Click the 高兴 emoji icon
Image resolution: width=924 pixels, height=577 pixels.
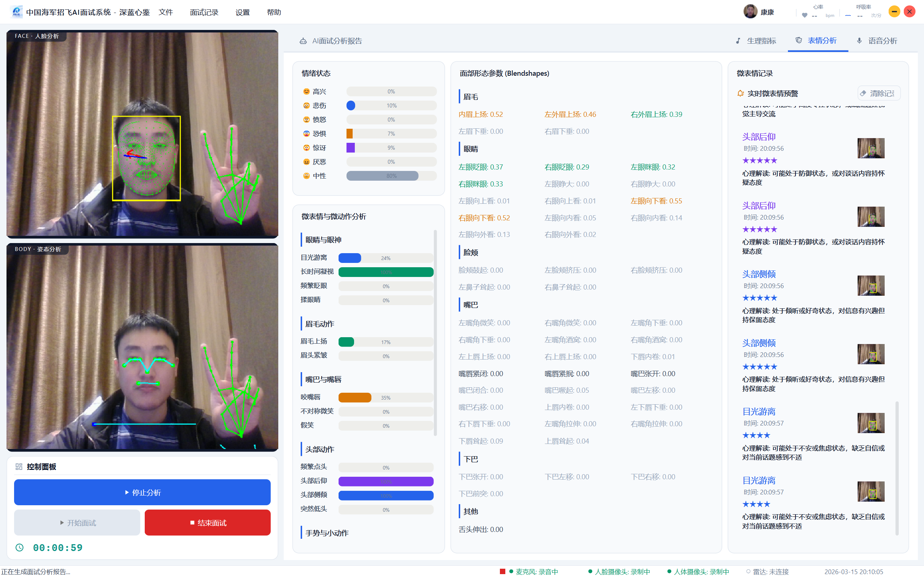306,92
